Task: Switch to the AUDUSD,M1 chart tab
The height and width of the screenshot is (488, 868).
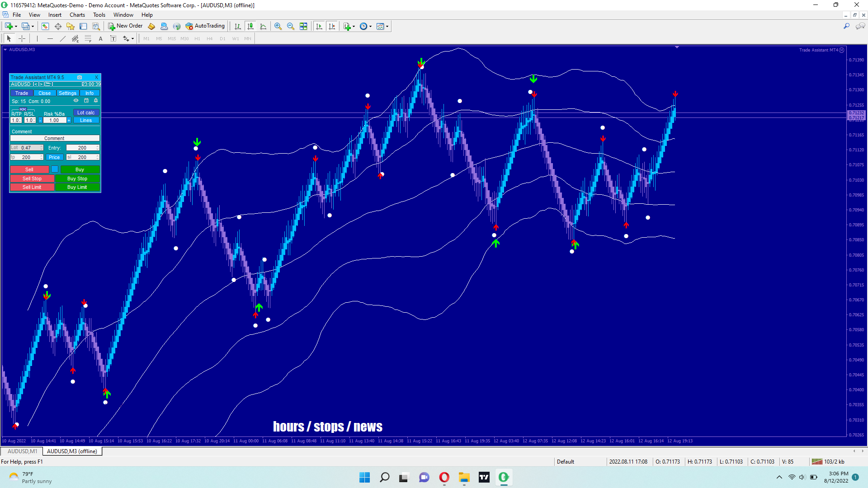Action: [x=22, y=451]
